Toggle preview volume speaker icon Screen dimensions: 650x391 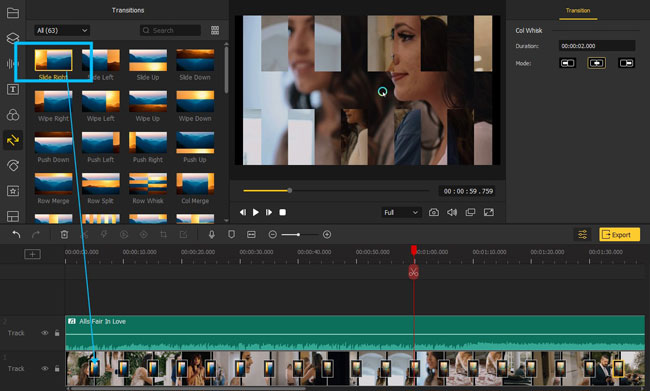452,212
